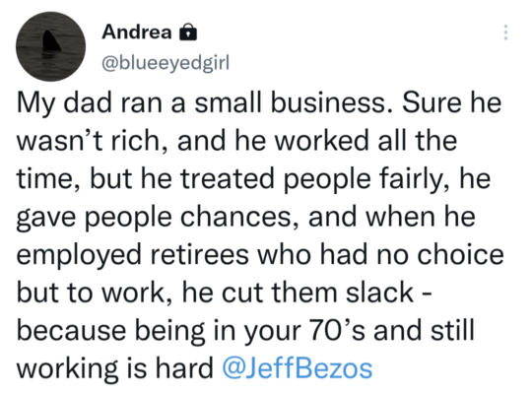Click the display name Andrea

(x=137, y=33)
